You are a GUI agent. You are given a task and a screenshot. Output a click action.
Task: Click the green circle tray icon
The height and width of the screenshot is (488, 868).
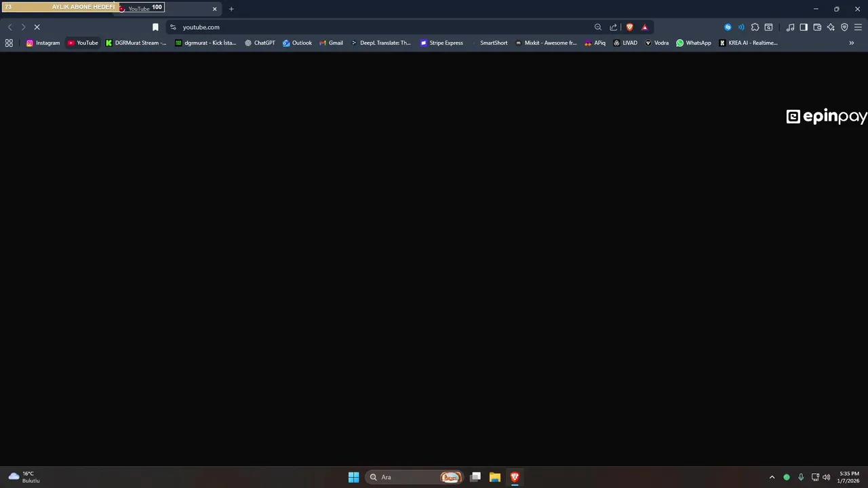[x=787, y=477]
